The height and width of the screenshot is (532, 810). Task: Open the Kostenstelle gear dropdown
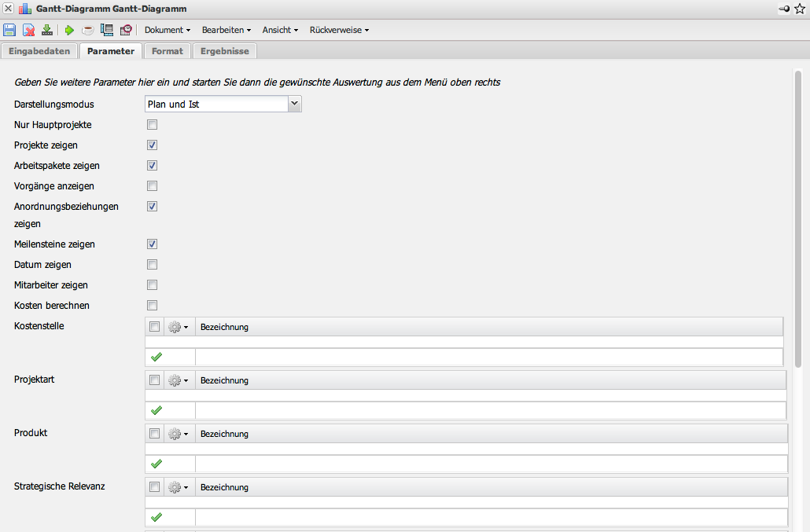tap(179, 327)
